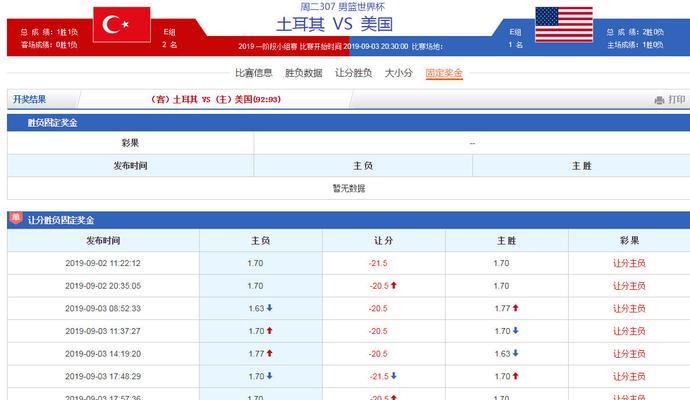Click the red up arrow next to 1.77 in the 14:19:20 row

[x=269, y=353]
